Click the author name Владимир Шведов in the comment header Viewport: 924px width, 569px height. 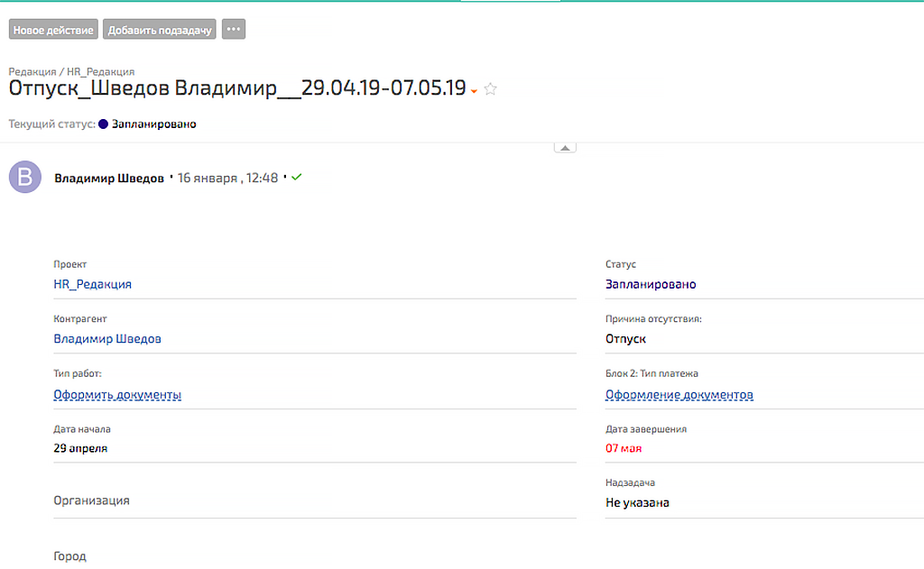click(109, 179)
